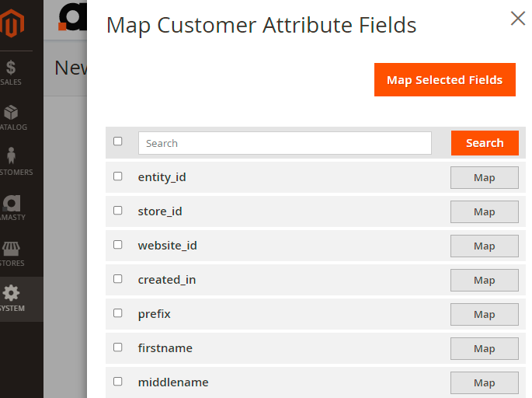Image resolution: width=532 pixels, height=398 pixels.
Task: Check the firstname checkbox
Action: 118,347
